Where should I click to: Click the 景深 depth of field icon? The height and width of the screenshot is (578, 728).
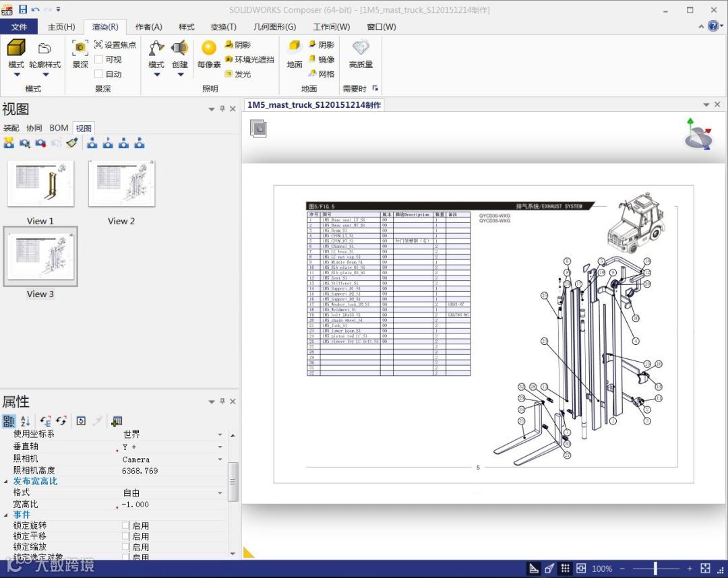pos(80,49)
